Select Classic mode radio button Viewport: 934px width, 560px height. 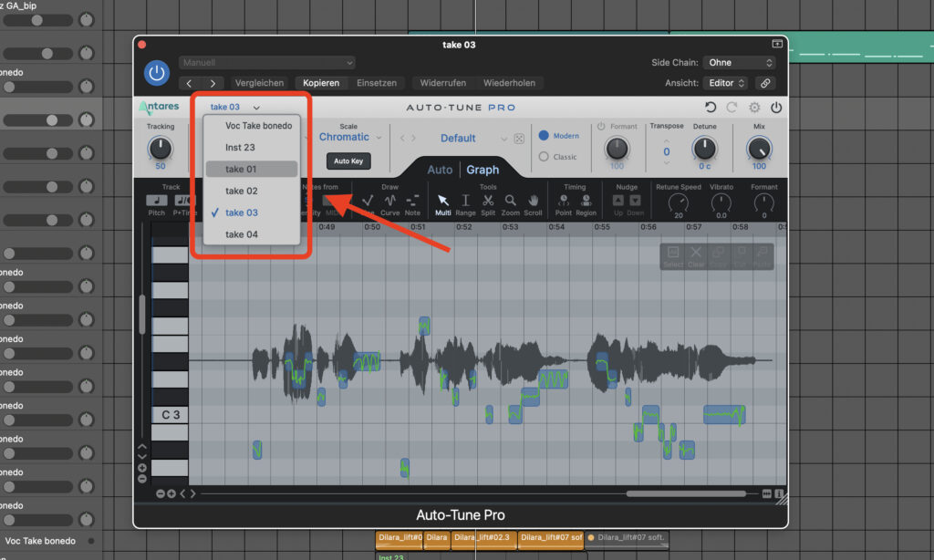click(x=544, y=157)
